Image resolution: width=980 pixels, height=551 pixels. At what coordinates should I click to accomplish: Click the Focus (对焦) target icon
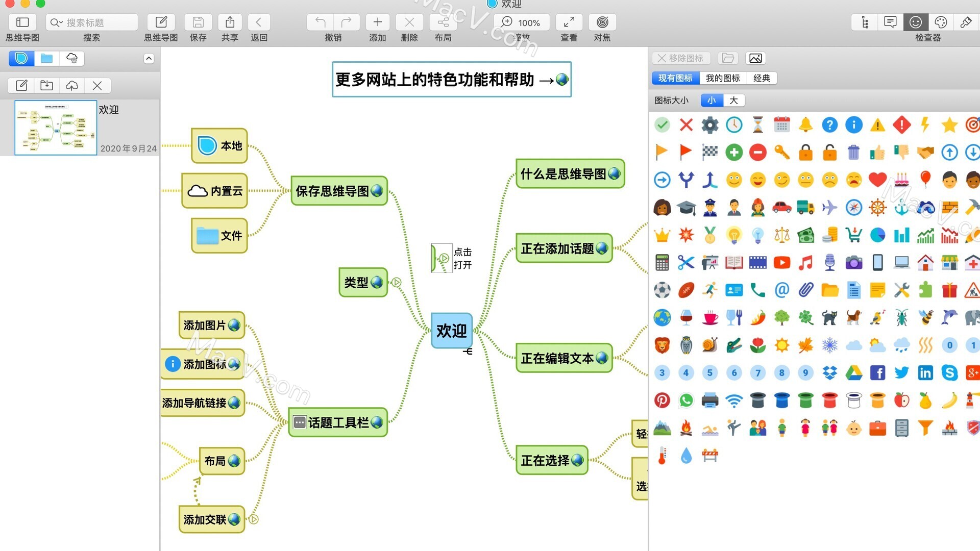[602, 22]
